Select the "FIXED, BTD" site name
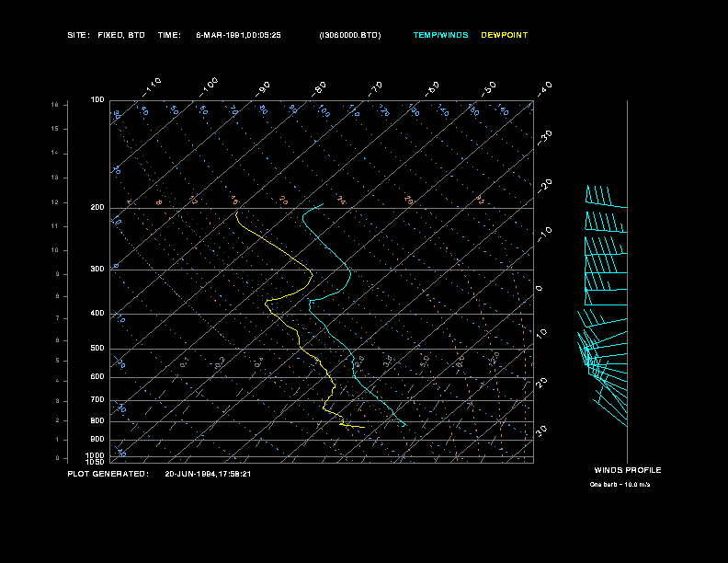728x563 pixels. pos(121,35)
